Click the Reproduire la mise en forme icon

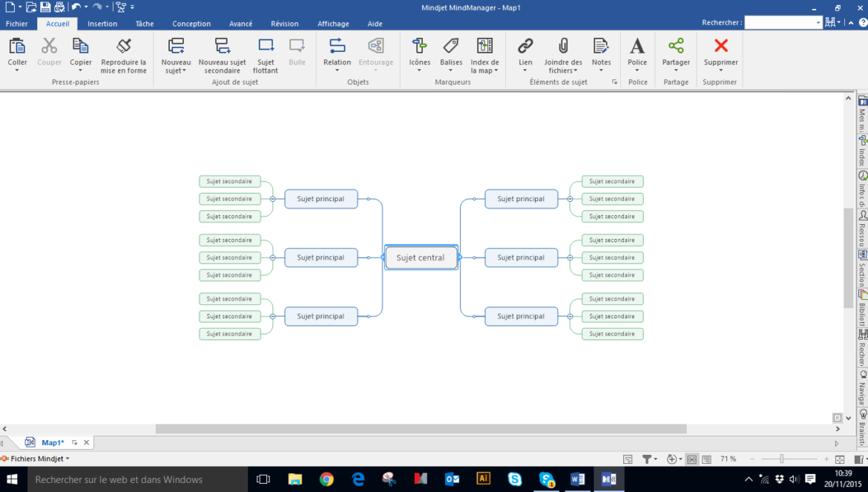click(x=124, y=47)
